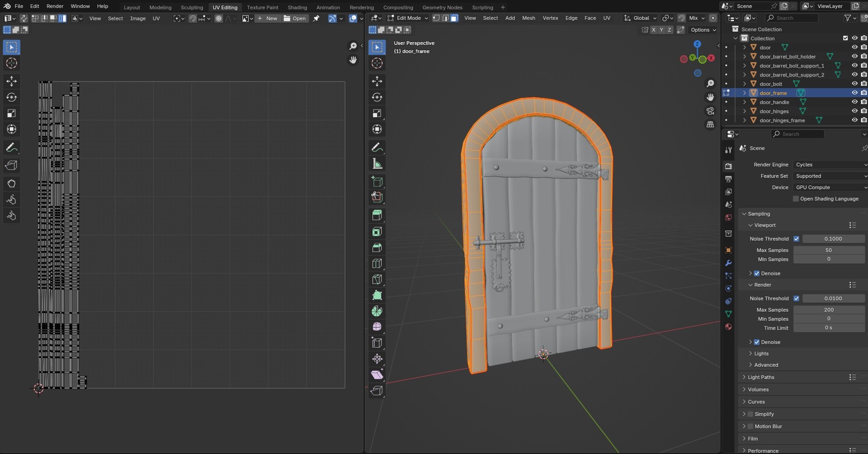Toggle Render Noise Threshold checkbox
The width and height of the screenshot is (868, 454).
(x=797, y=298)
